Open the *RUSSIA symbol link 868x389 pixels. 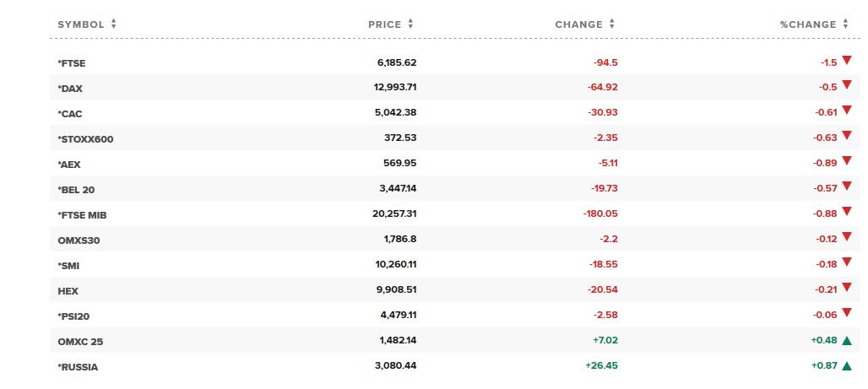click(78, 367)
